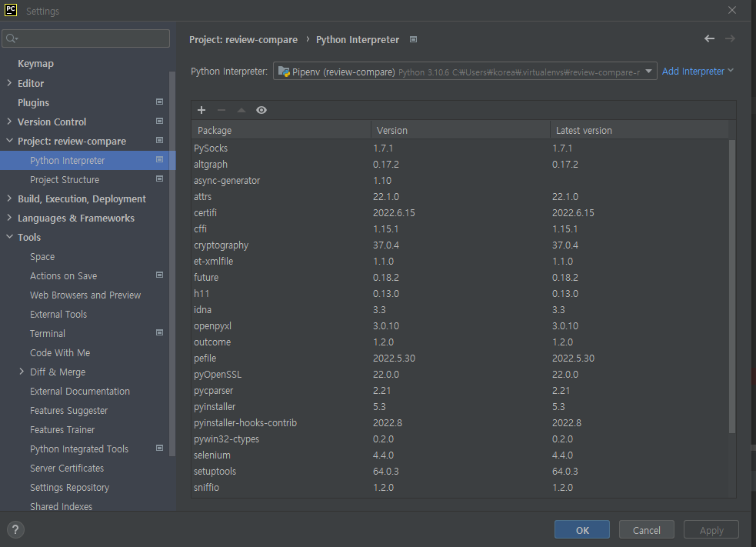This screenshot has width=756, height=547.
Task: Expand the Version Control section
Action: click(9, 122)
